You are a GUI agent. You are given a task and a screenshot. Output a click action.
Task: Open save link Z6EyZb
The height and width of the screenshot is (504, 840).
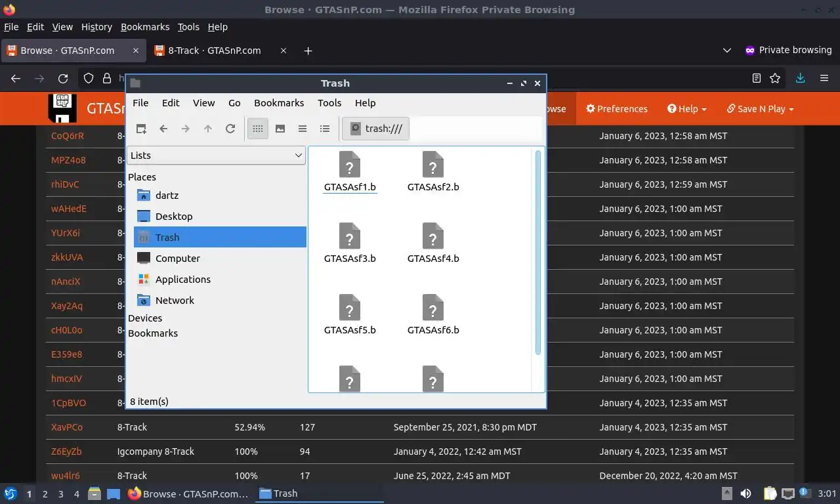point(66,451)
